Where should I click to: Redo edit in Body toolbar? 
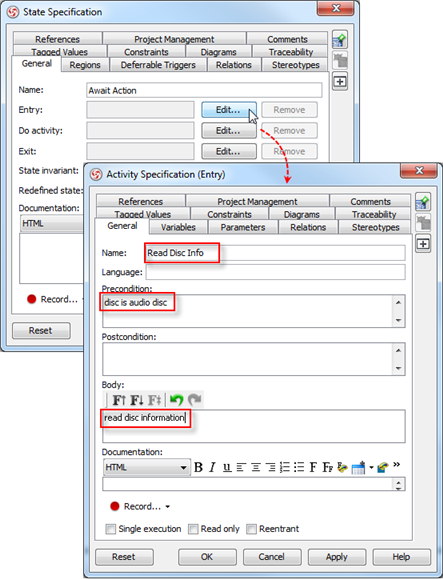195,400
